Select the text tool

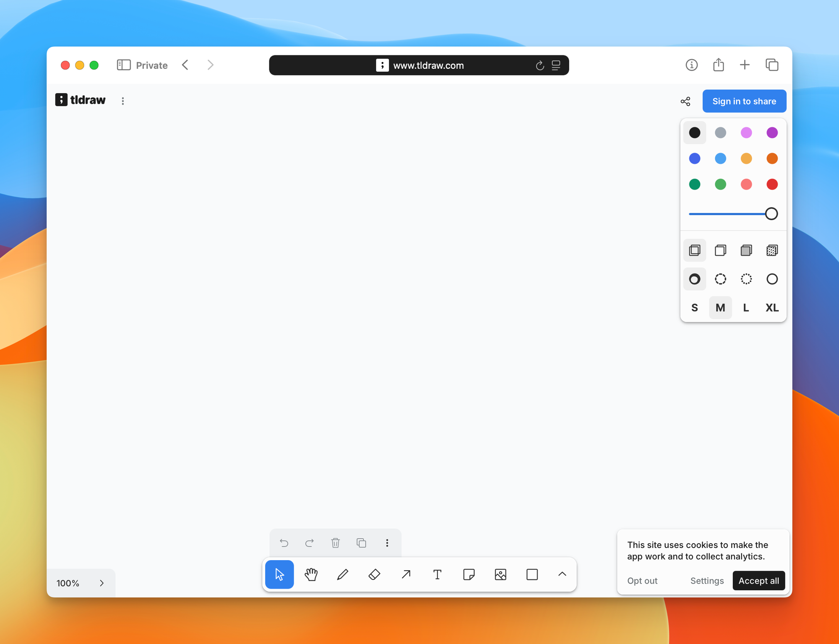(437, 574)
